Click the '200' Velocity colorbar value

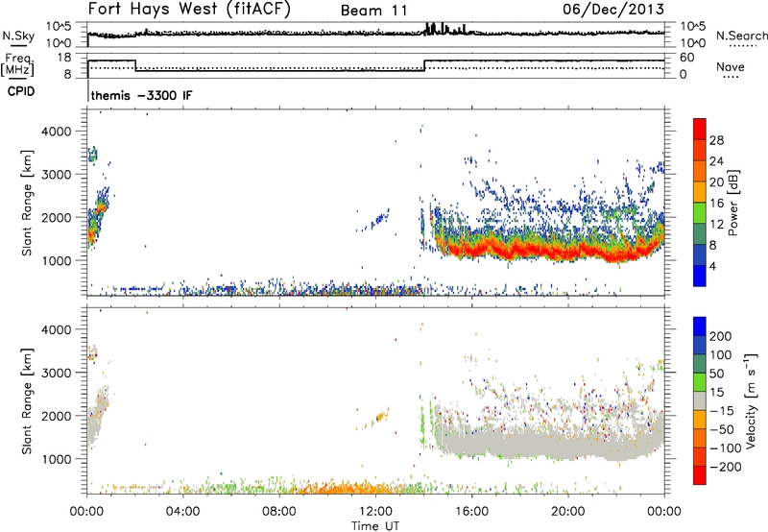coord(721,336)
